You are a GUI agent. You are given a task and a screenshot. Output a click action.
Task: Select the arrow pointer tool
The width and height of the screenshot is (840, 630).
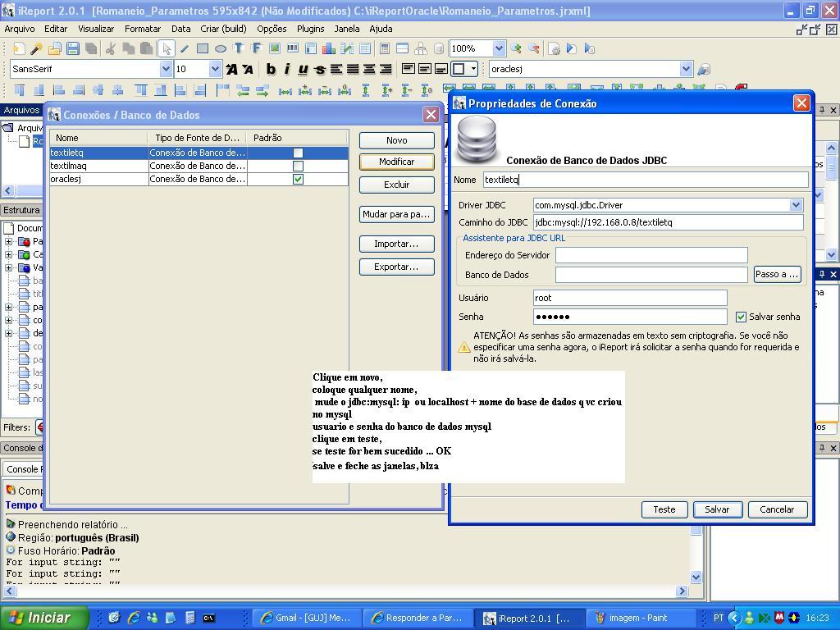pos(166,48)
